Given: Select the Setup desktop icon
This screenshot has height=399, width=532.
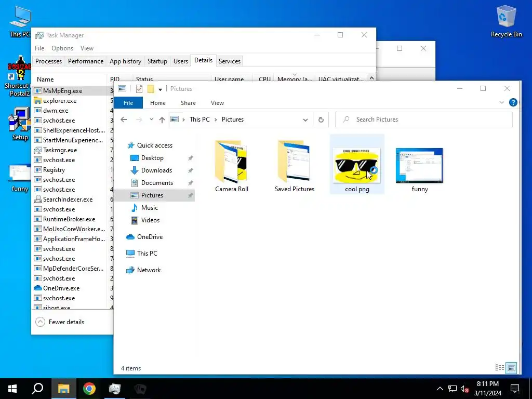Looking at the screenshot, I should (20, 124).
